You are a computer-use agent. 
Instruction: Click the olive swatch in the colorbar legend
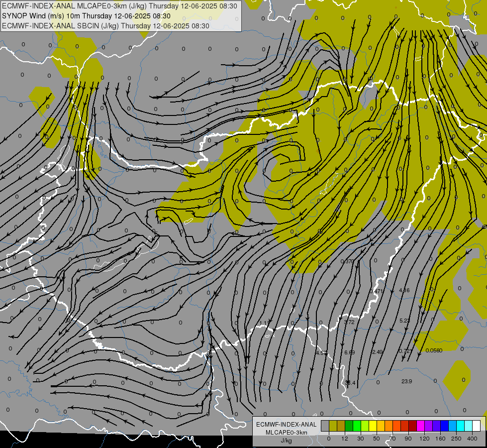click(333, 426)
